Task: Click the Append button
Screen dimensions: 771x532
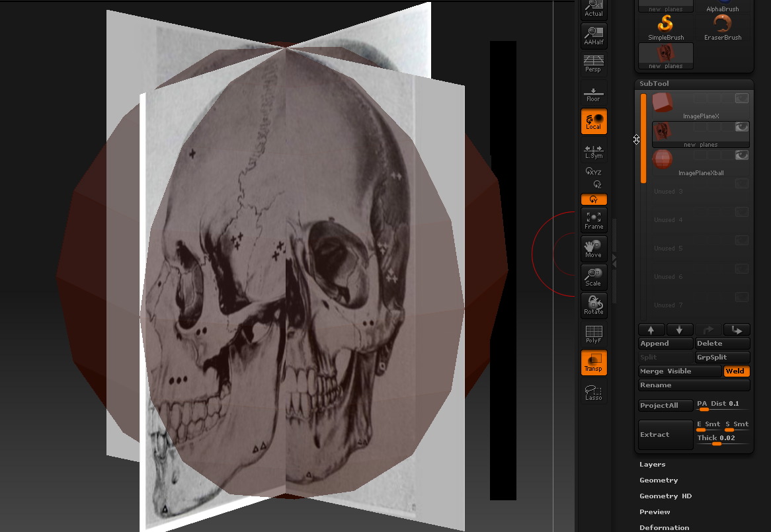Action: click(666, 344)
